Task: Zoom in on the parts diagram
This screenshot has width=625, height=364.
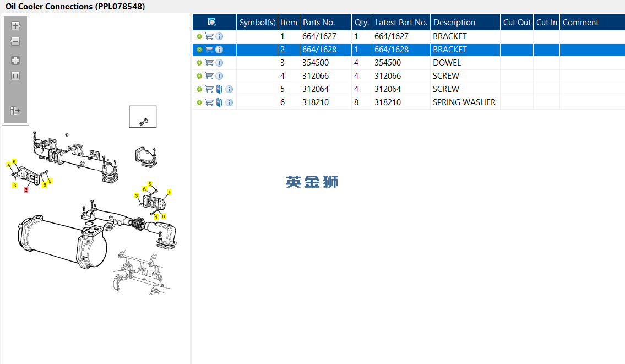Action: (x=15, y=26)
